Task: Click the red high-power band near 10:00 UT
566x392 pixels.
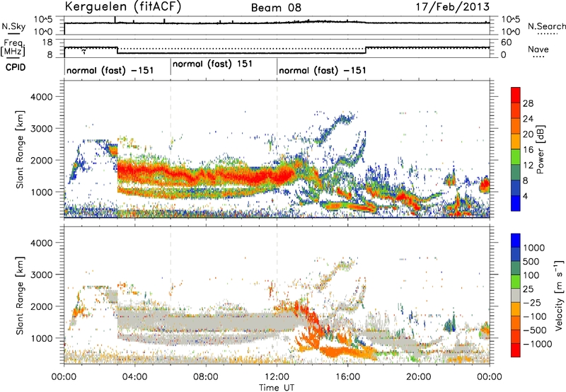Action: pyautogui.click(x=241, y=175)
